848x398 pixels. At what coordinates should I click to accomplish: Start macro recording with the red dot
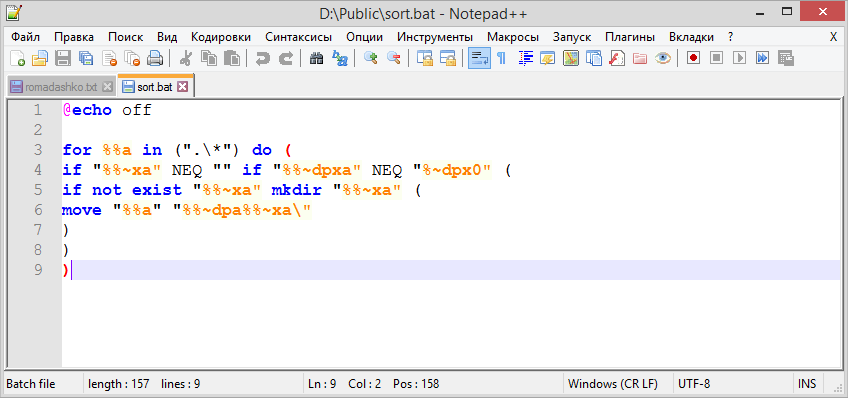point(693,58)
